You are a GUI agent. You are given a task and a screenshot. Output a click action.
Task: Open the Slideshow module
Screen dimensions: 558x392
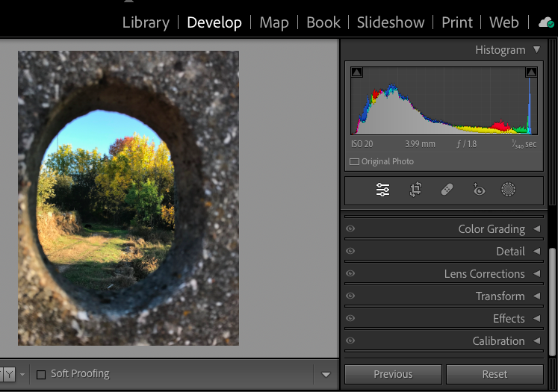[x=392, y=22]
